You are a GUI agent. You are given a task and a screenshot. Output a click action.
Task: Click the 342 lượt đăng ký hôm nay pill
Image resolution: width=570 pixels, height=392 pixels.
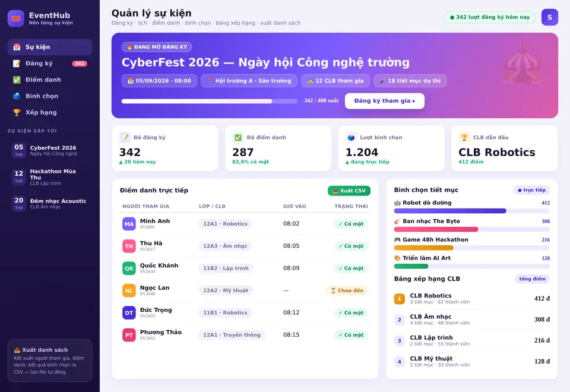click(490, 17)
